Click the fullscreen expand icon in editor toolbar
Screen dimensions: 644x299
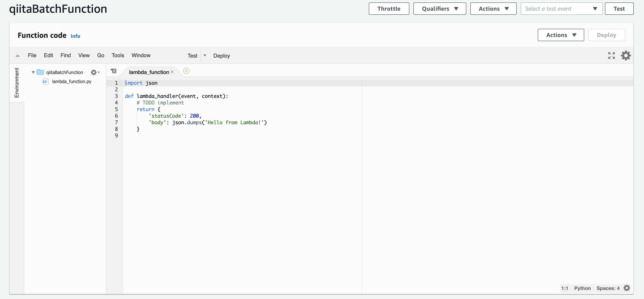(x=611, y=55)
